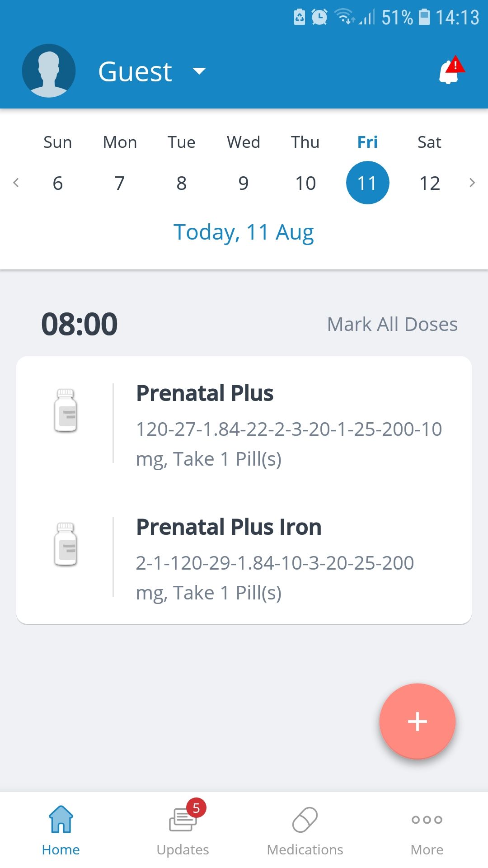Tap the red add medication plus button
Screen dimensions: 488x868
click(x=417, y=721)
